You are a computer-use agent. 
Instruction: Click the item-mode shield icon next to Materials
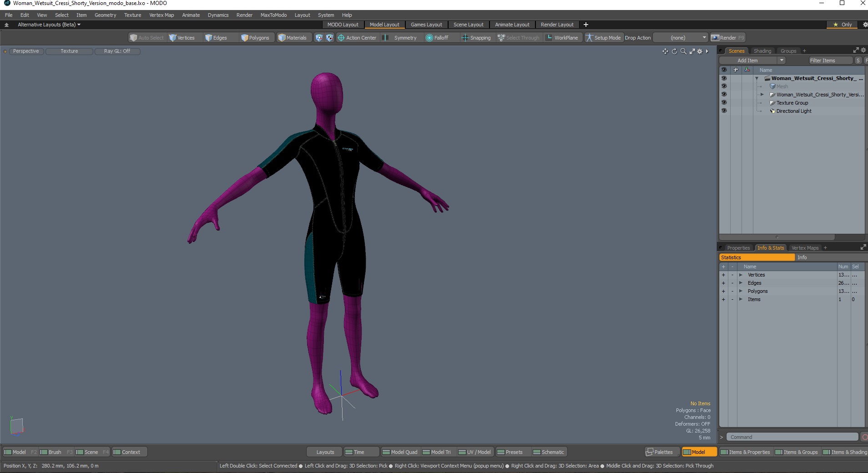click(x=319, y=38)
